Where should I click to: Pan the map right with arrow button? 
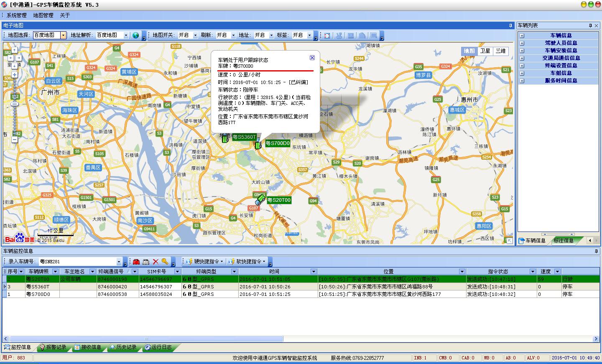[18, 58]
